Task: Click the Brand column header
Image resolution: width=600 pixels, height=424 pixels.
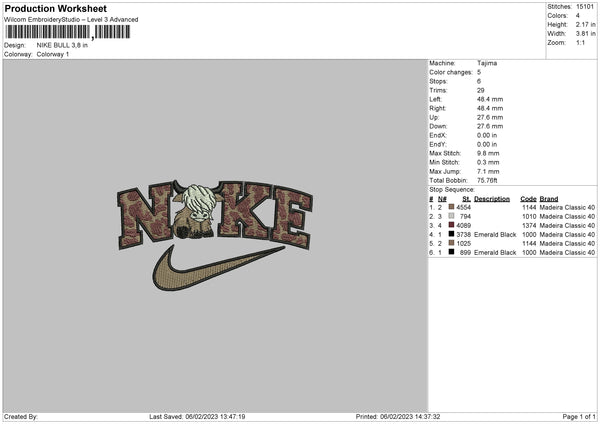Action: [x=549, y=199]
